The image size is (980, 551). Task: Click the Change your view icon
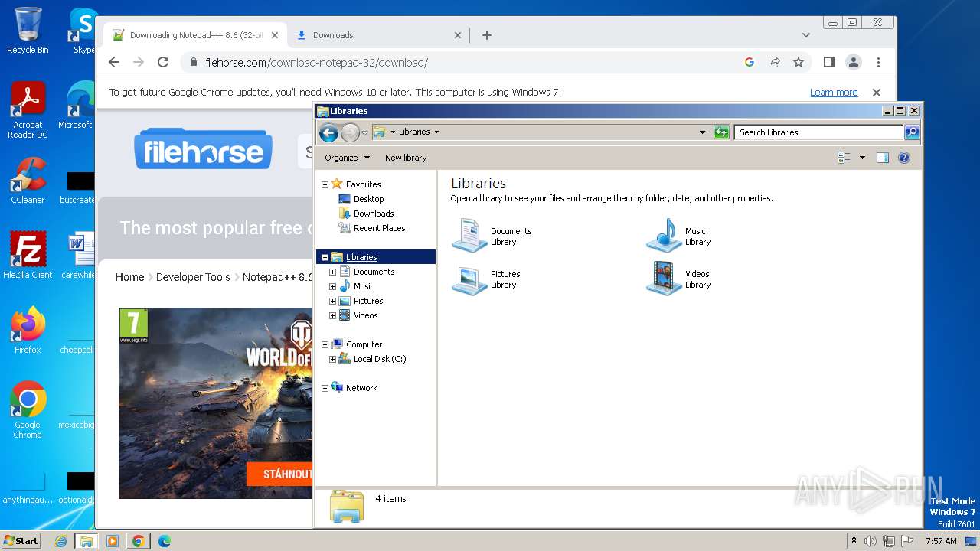[844, 158]
